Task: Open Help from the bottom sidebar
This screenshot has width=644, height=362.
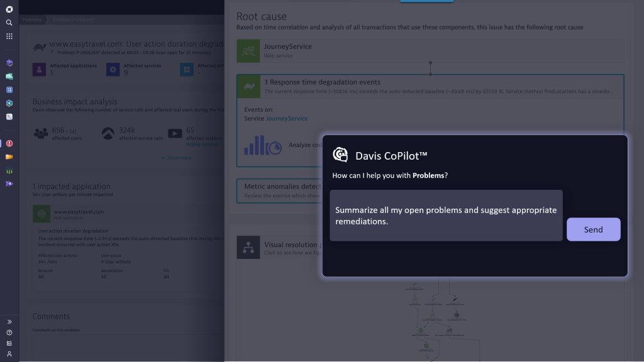Action: coord(9,332)
